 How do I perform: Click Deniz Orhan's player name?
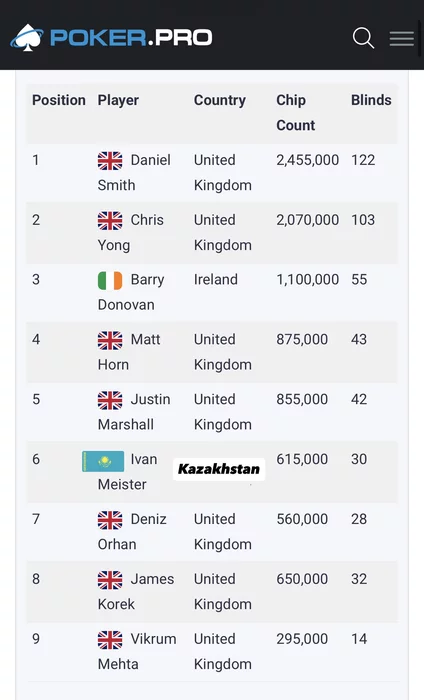[x=132, y=531]
